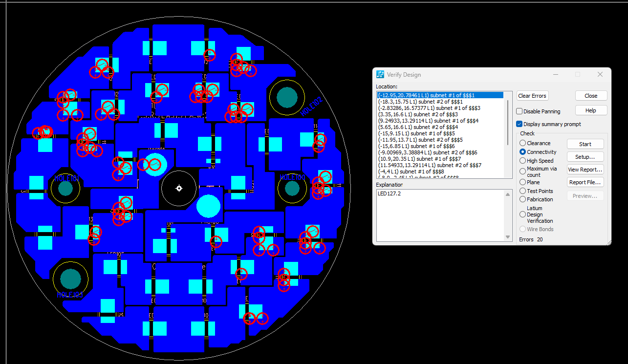Uncheck Display summary prompt
Image resolution: width=628 pixels, height=364 pixels.
pyautogui.click(x=520, y=124)
